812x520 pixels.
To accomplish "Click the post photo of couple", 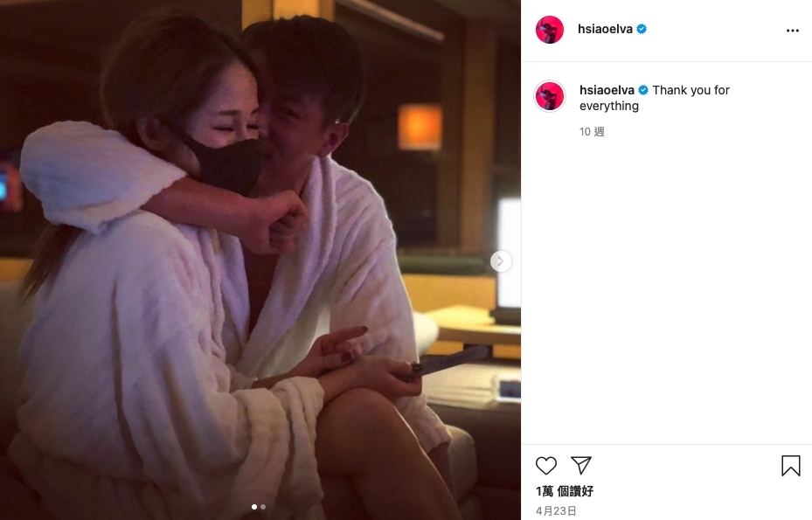I will click(x=260, y=260).
